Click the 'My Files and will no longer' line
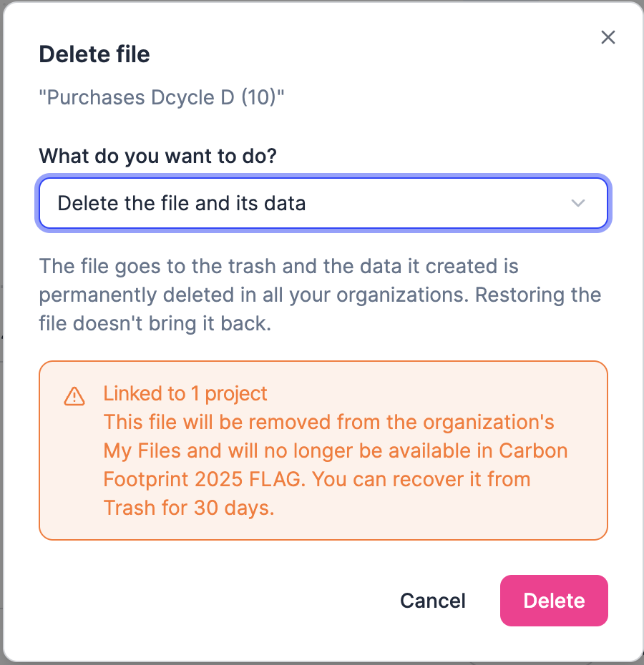 [228, 450]
